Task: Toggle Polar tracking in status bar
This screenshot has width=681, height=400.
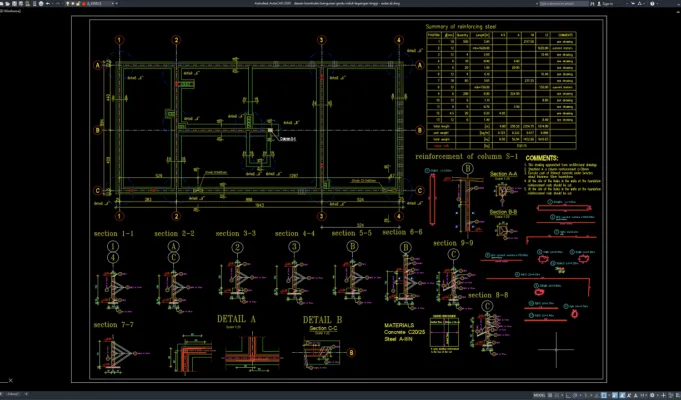Action: coord(575,395)
